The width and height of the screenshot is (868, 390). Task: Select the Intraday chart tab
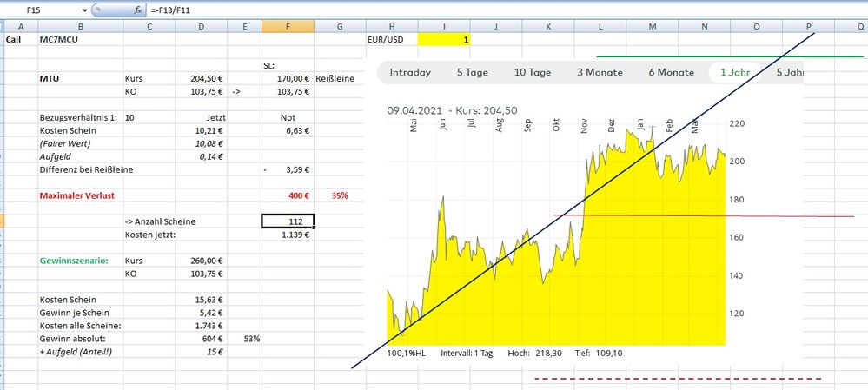point(410,72)
